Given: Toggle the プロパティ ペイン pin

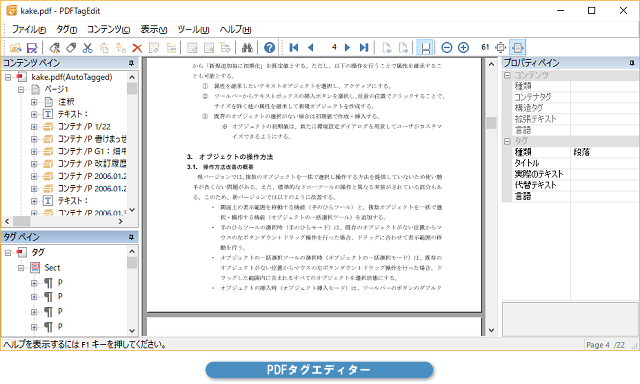Looking at the screenshot, I should point(632,63).
